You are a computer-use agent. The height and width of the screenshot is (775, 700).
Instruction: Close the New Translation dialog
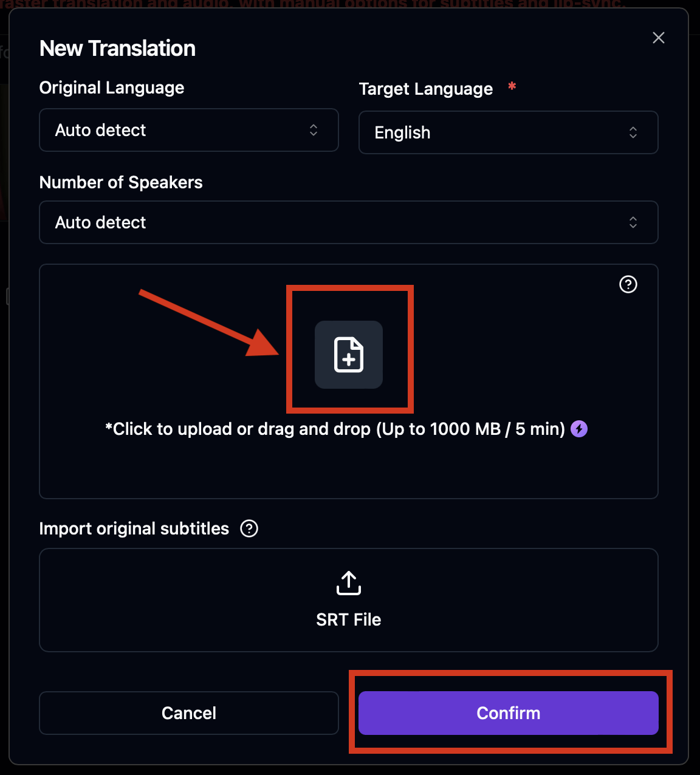[658, 38]
